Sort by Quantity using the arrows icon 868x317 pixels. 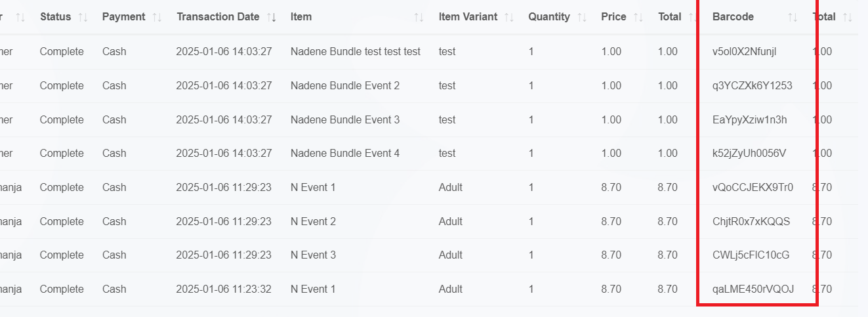tap(582, 17)
